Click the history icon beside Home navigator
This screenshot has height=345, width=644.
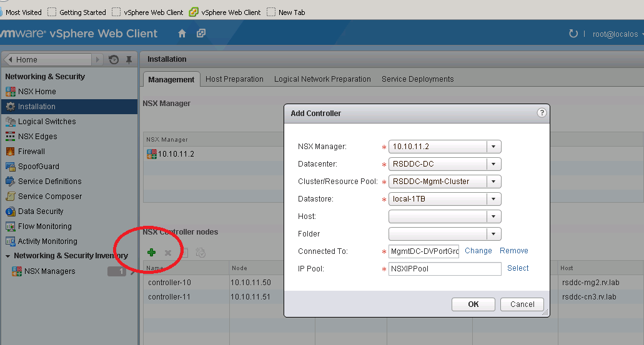tap(114, 60)
